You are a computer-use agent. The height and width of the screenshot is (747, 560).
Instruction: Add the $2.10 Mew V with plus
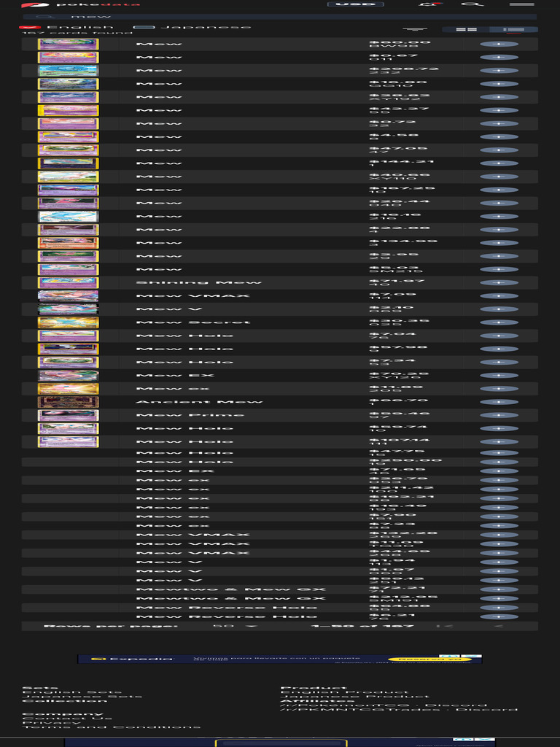click(x=499, y=309)
